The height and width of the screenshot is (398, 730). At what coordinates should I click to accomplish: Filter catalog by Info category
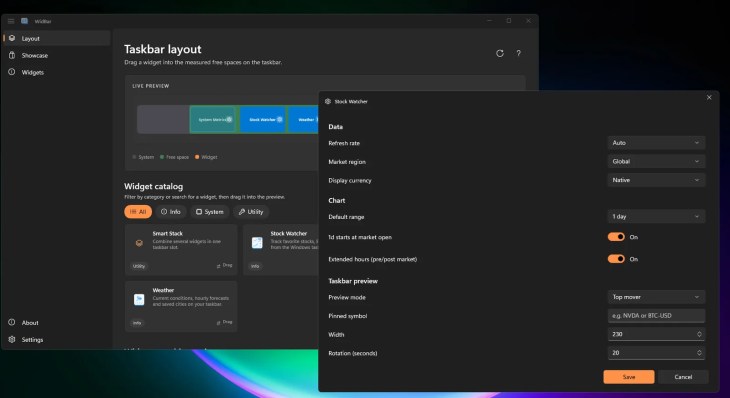tap(171, 212)
